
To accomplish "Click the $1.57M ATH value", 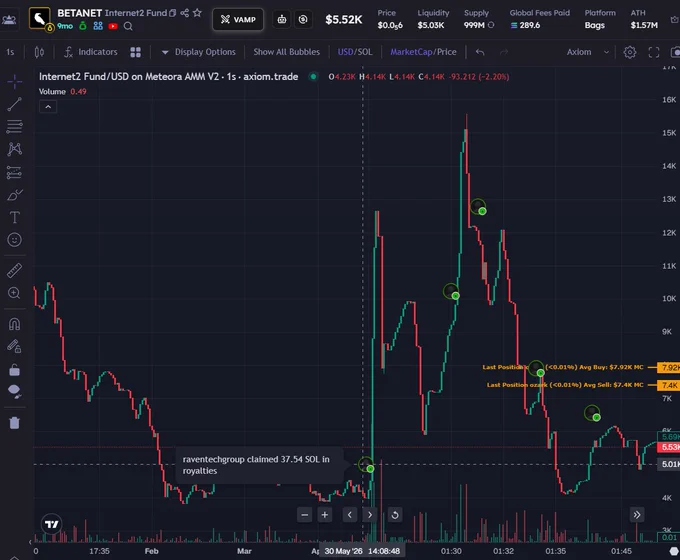I will [x=644, y=25].
